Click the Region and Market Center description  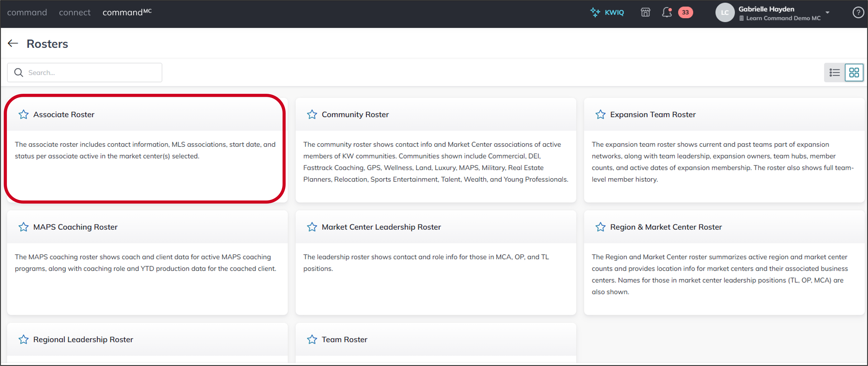[x=720, y=275]
